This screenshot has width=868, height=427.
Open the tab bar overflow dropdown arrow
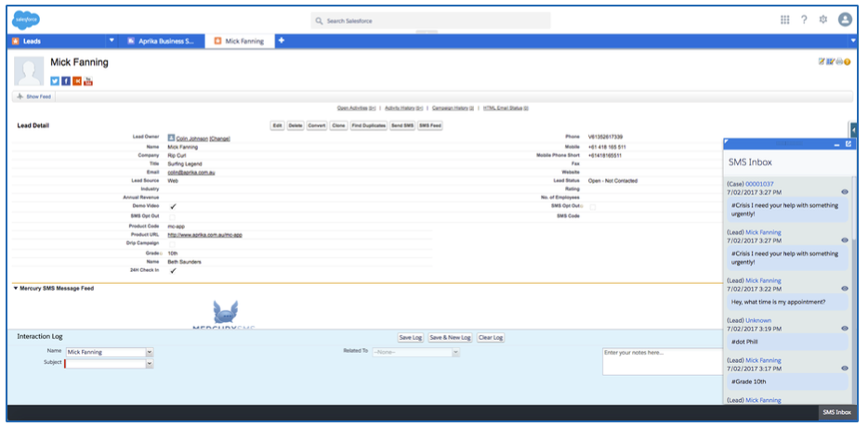click(x=852, y=41)
